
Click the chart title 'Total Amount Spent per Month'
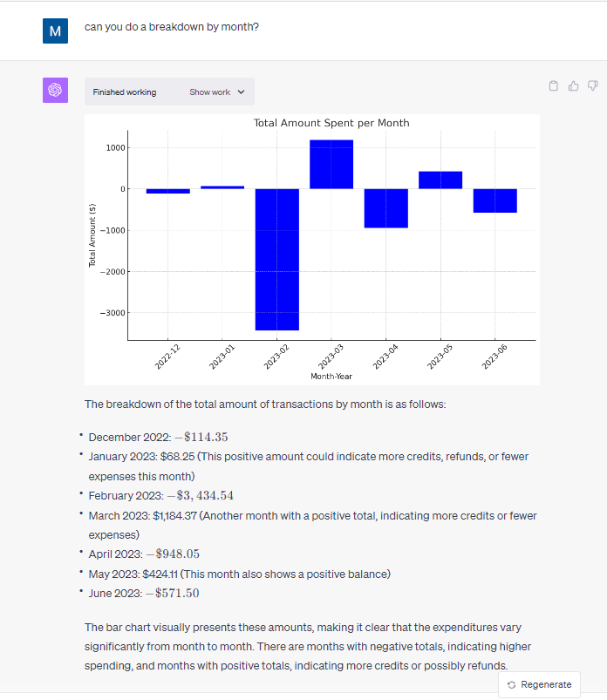click(x=331, y=123)
